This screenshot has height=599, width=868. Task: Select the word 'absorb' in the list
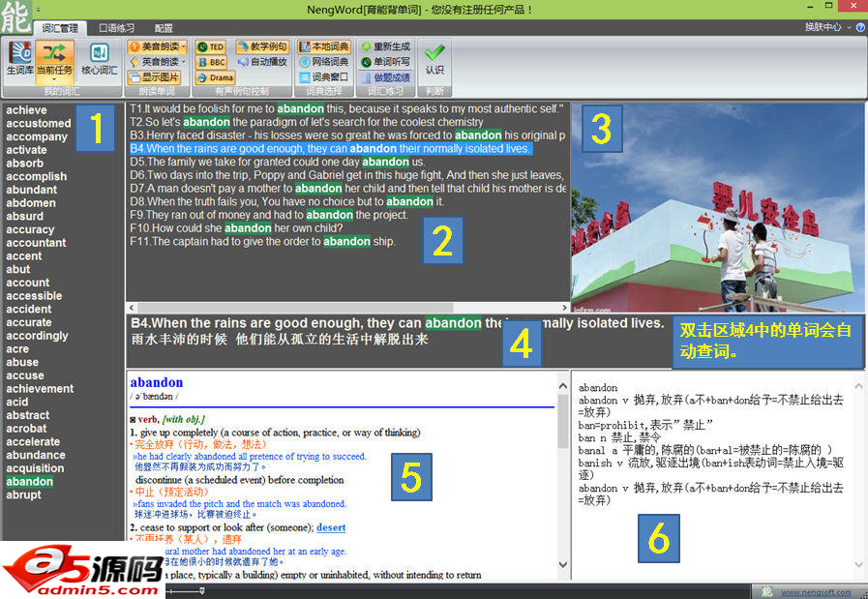24,164
